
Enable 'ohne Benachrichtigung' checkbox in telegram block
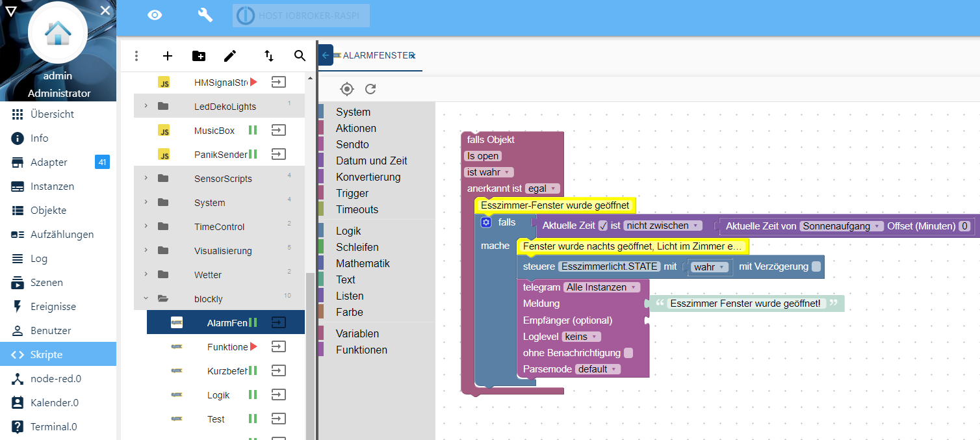click(628, 353)
